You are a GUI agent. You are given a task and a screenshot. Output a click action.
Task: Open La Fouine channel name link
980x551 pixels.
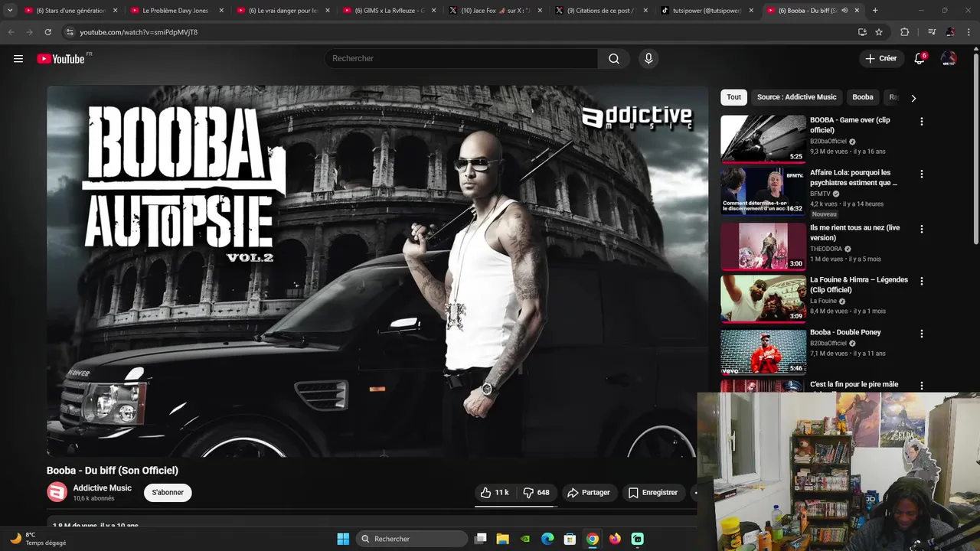[x=824, y=301]
